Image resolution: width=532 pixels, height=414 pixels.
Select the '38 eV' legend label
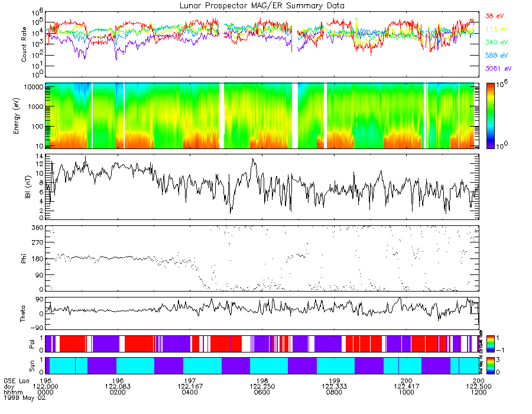click(x=494, y=16)
